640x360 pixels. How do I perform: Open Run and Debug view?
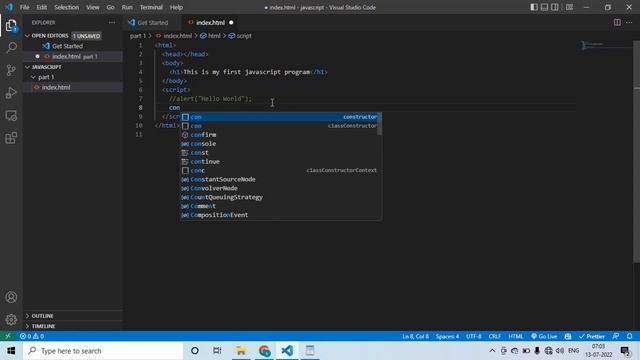pos(11,93)
